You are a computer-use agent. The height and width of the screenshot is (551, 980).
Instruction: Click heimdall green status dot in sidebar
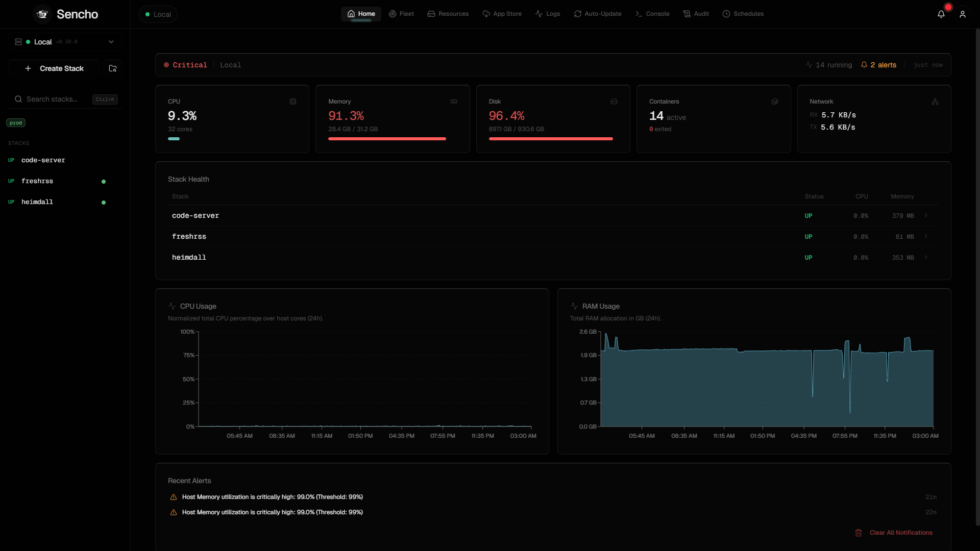104,203
